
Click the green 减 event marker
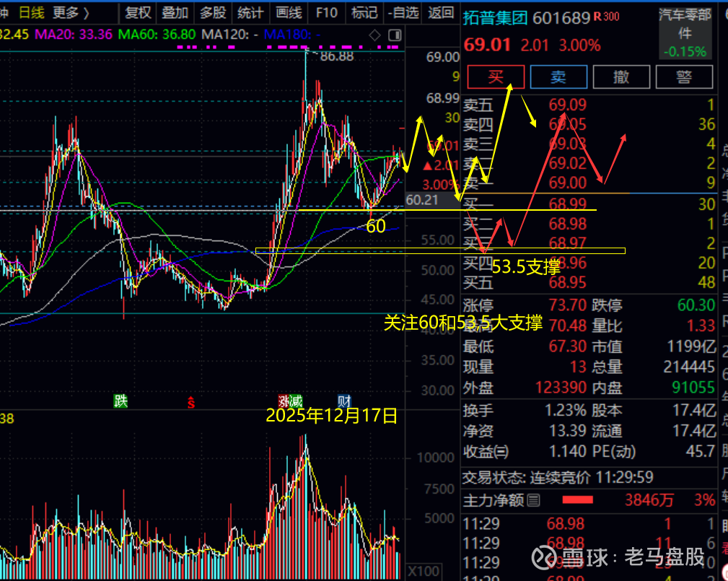[296, 401]
